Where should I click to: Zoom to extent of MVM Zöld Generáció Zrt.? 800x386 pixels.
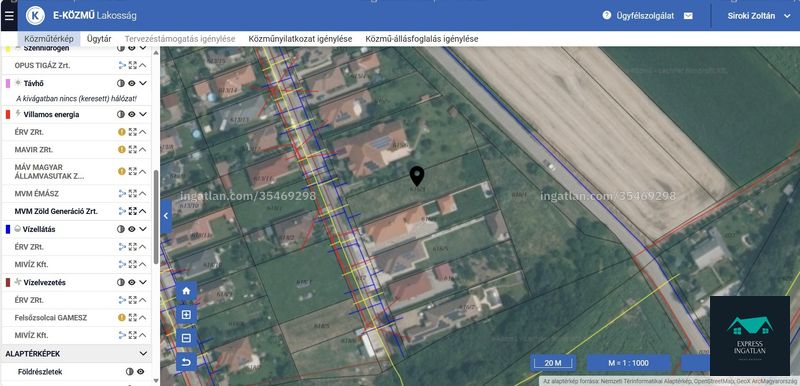pyautogui.click(x=133, y=211)
